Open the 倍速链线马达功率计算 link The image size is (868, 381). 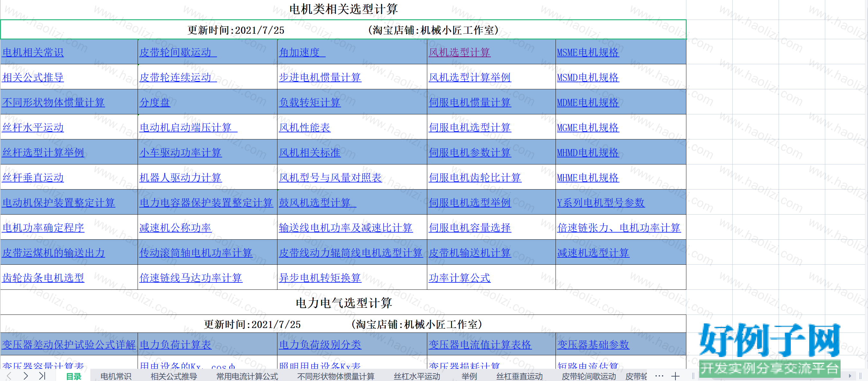click(x=191, y=278)
